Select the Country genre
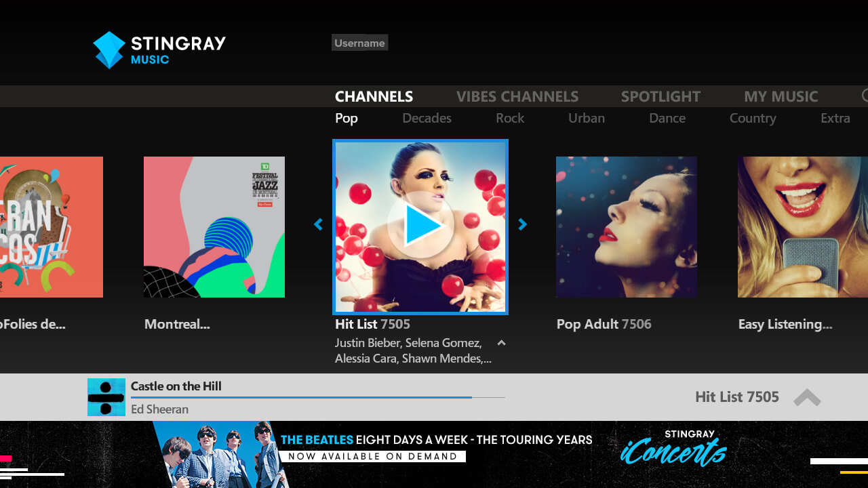 point(753,119)
